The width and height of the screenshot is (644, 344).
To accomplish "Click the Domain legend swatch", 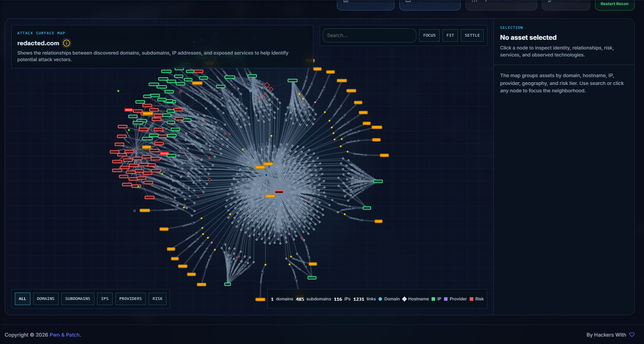I will click(x=380, y=299).
